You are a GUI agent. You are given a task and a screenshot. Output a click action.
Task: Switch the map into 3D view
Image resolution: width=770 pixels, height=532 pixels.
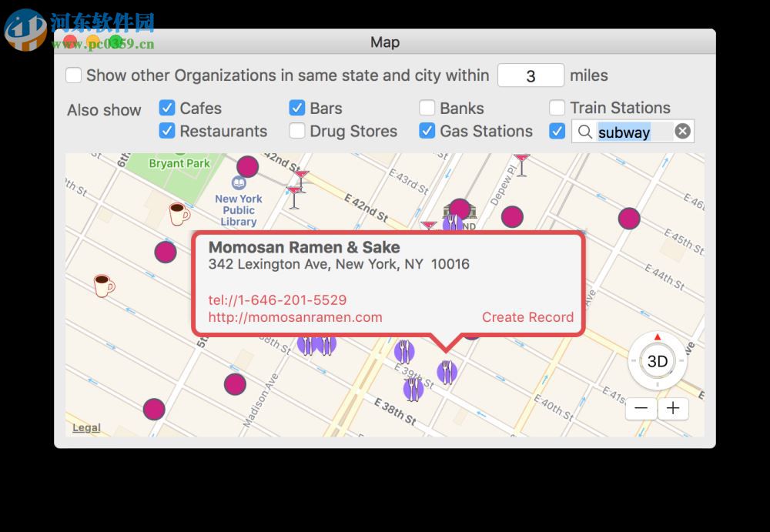coord(657,360)
